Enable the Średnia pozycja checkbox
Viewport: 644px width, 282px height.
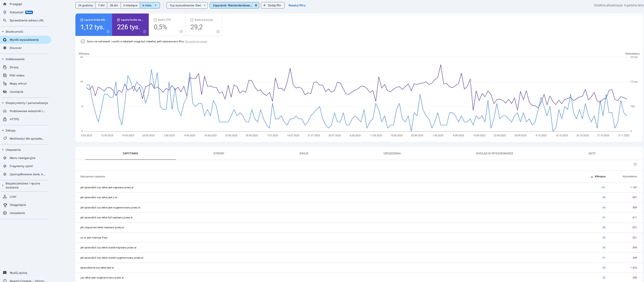click(192, 20)
